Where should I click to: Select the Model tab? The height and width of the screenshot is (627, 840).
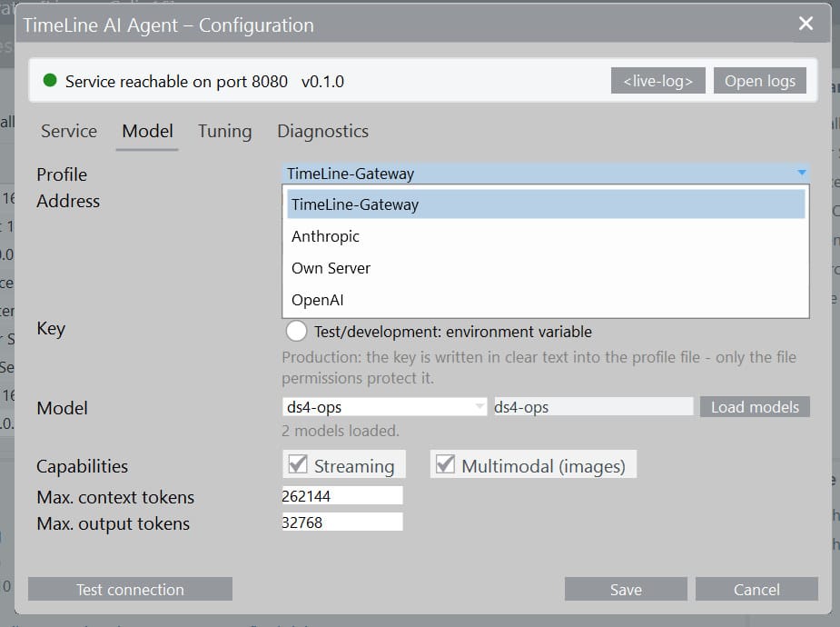(x=147, y=131)
